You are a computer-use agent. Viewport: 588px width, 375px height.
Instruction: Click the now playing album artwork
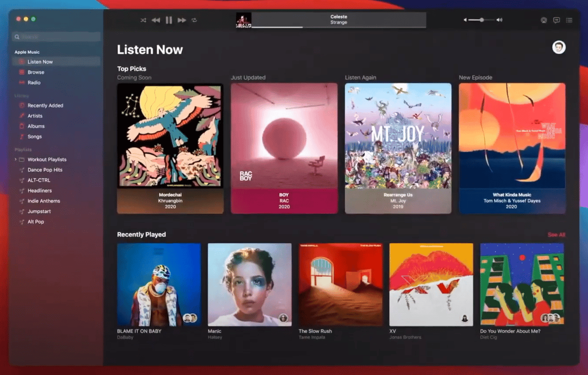(x=243, y=20)
